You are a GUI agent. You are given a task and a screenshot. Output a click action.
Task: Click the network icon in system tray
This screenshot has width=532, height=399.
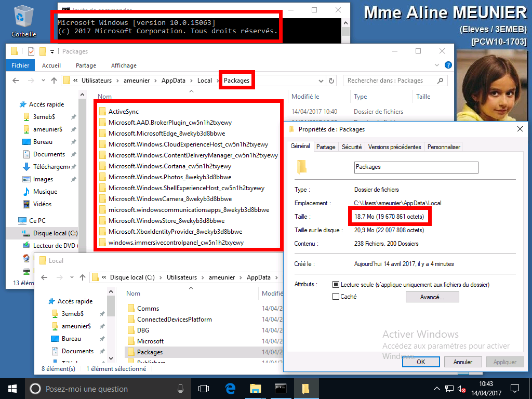pyautogui.click(x=449, y=389)
